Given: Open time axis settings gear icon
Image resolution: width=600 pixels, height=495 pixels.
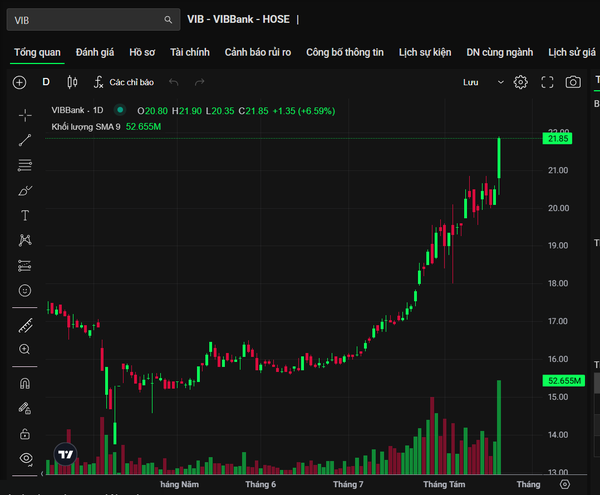Looking at the screenshot, I should [565, 484].
